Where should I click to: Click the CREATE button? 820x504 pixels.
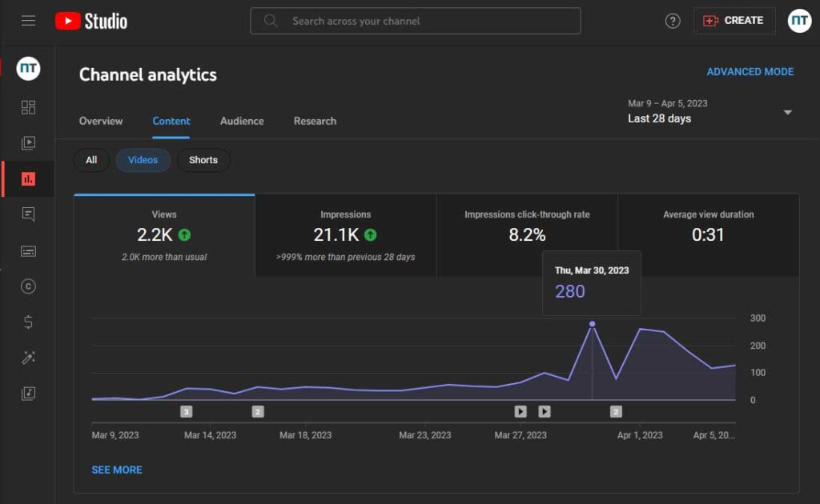tap(734, 21)
